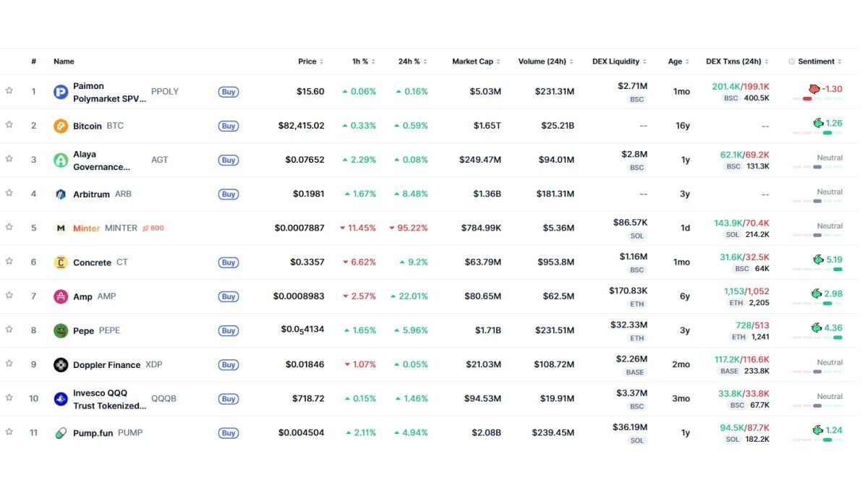Star Paimon Polymarket SPV in watchlist
The image size is (868, 488).
[x=9, y=91]
